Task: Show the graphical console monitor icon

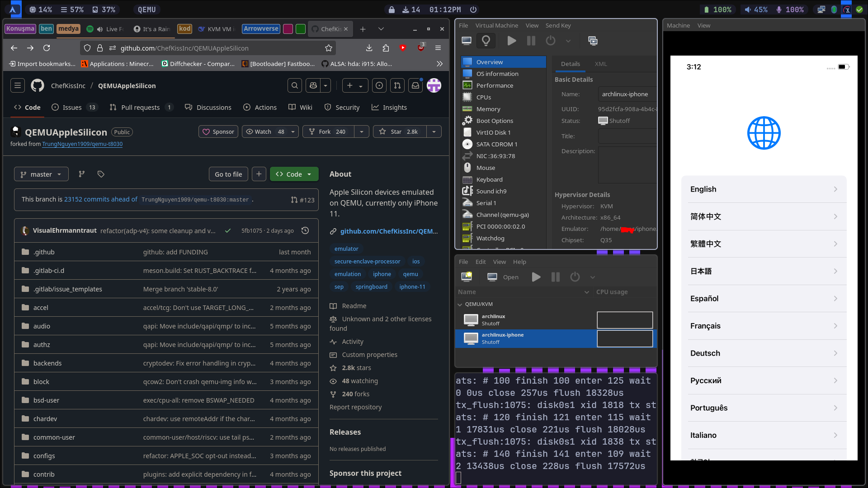Action: (467, 41)
